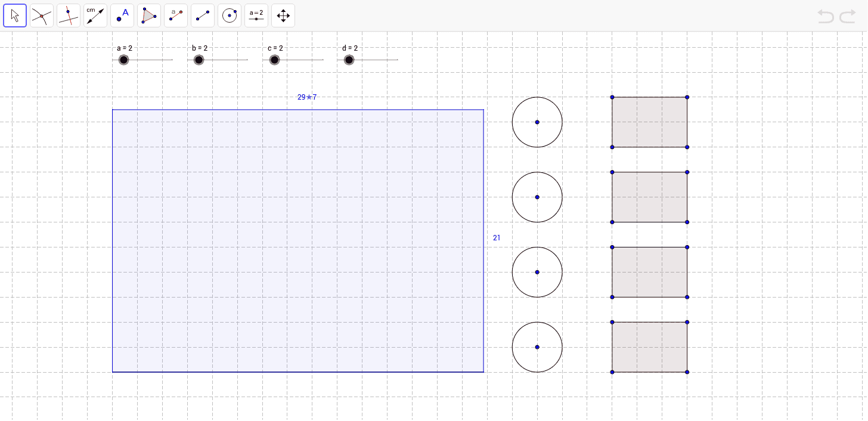Pick Segment with Given Length tool
The height and width of the screenshot is (421, 868).
pos(176,16)
